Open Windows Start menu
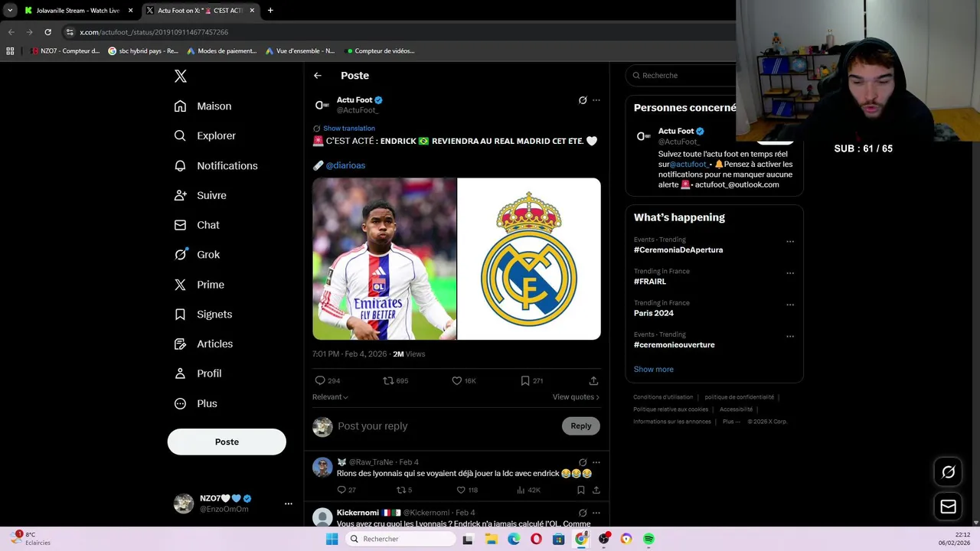This screenshot has height=551, width=980. [x=332, y=539]
